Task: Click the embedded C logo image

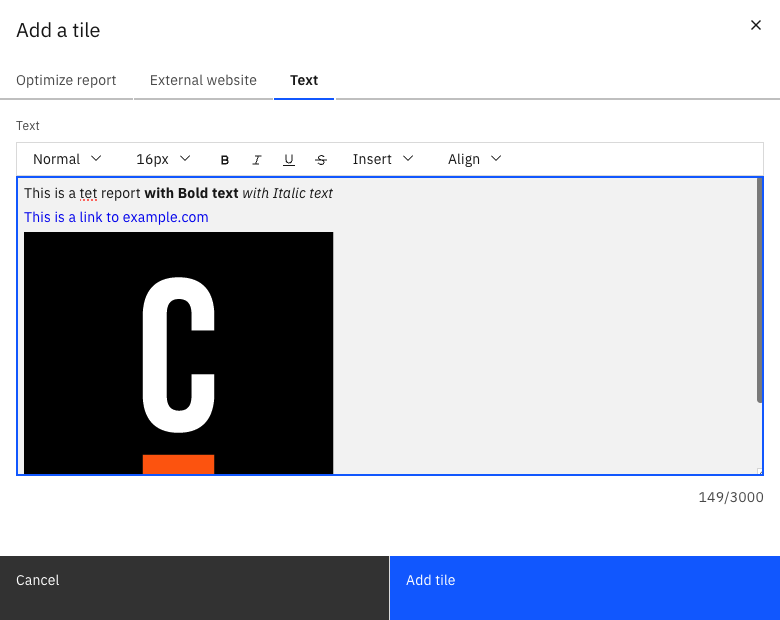Action: point(179,353)
